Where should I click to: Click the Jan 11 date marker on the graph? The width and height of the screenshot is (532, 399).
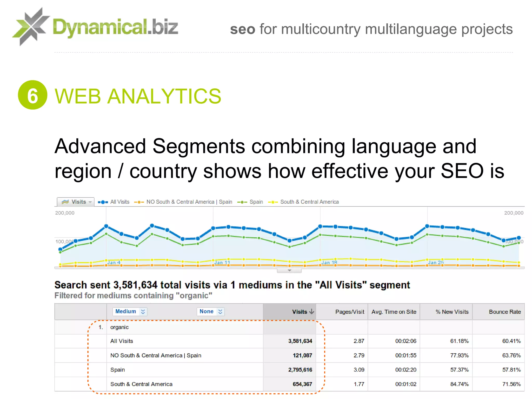point(222,262)
